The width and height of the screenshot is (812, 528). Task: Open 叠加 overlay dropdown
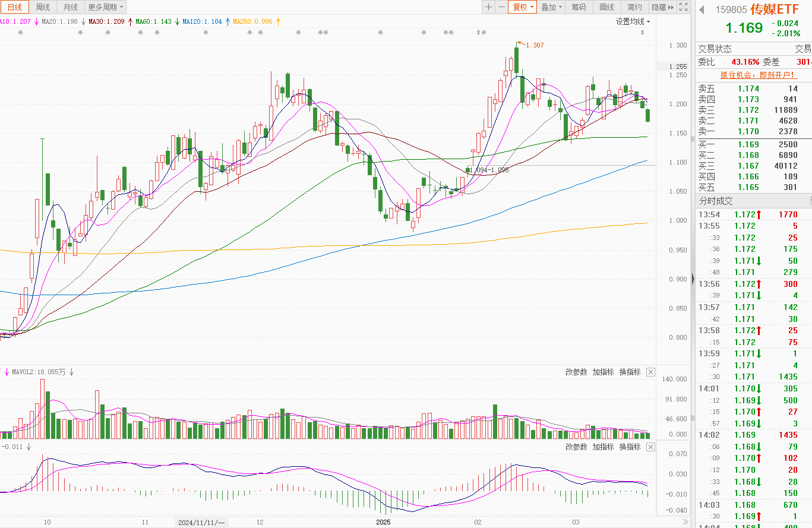[x=551, y=7]
